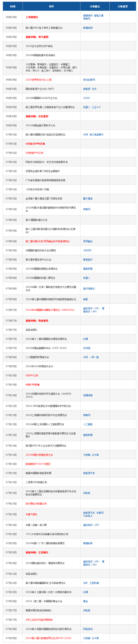Click the 涉矿 concept link

pyautogui.click(x=85, y=583)
